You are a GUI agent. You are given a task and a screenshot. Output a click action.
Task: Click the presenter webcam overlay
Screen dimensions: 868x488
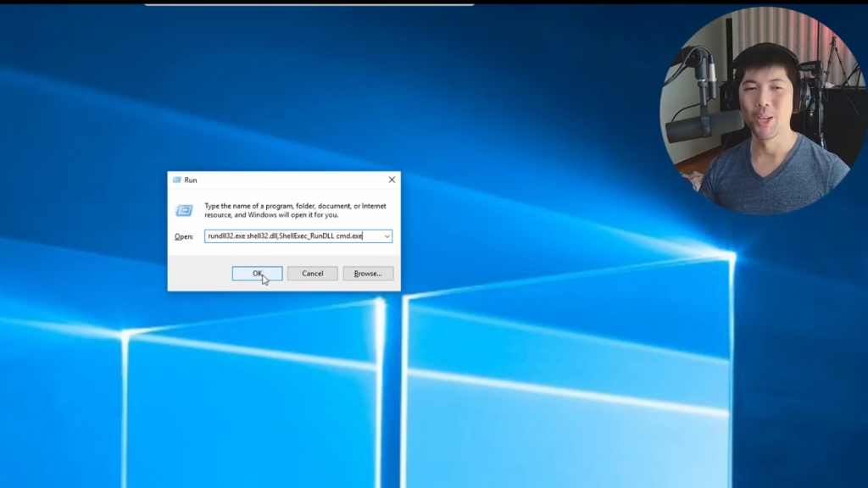764,111
